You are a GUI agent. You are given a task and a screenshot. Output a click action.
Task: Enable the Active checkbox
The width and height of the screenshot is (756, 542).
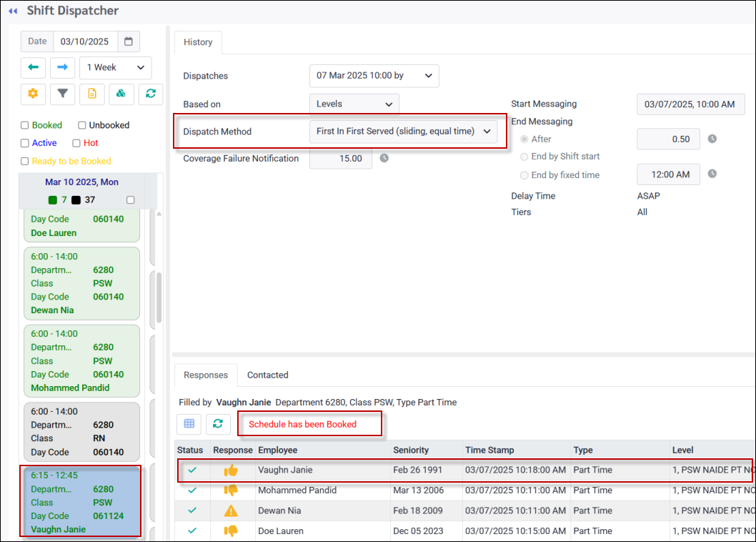click(x=24, y=143)
